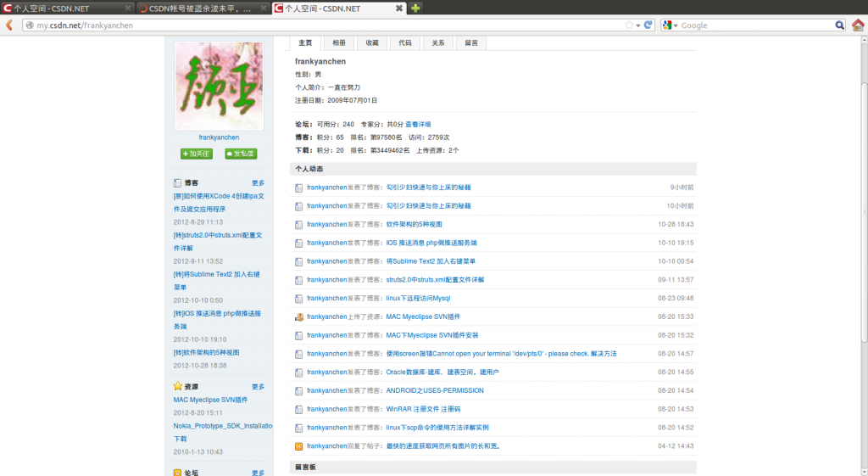Open the 主页 profile tab

tap(305, 42)
